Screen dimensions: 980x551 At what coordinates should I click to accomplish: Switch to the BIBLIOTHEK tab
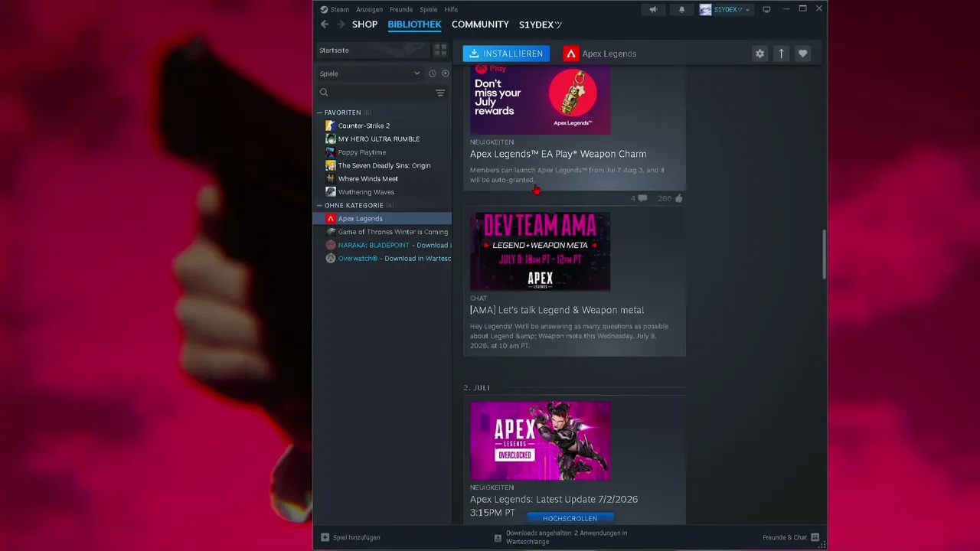tap(414, 24)
